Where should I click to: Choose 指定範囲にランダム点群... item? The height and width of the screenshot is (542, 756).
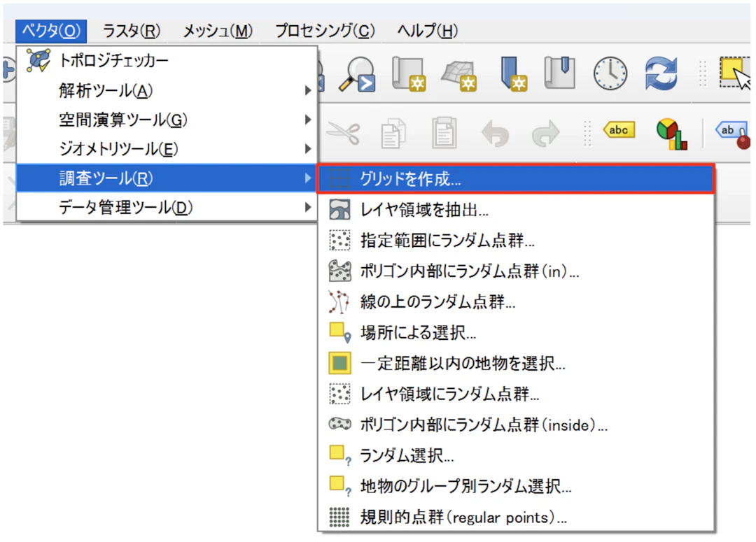515,241
